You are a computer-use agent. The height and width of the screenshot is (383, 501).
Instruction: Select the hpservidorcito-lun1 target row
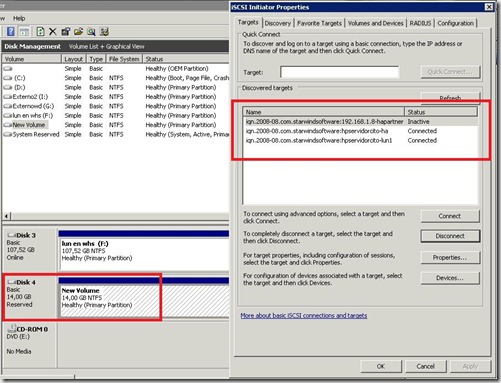coord(360,140)
